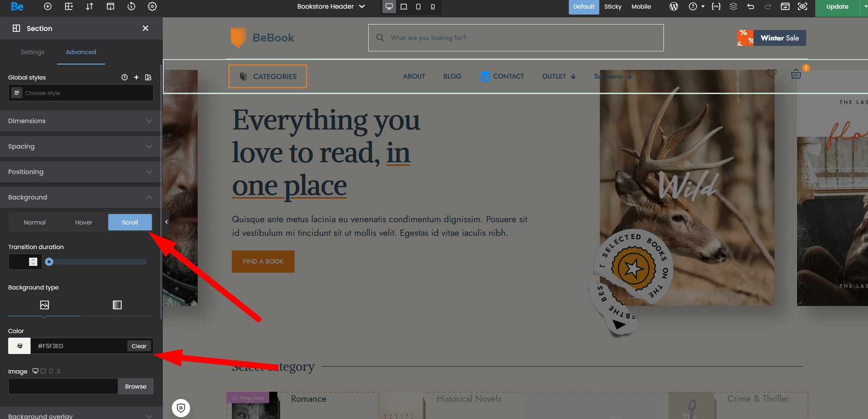Click the Update button

pyautogui.click(x=837, y=6)
